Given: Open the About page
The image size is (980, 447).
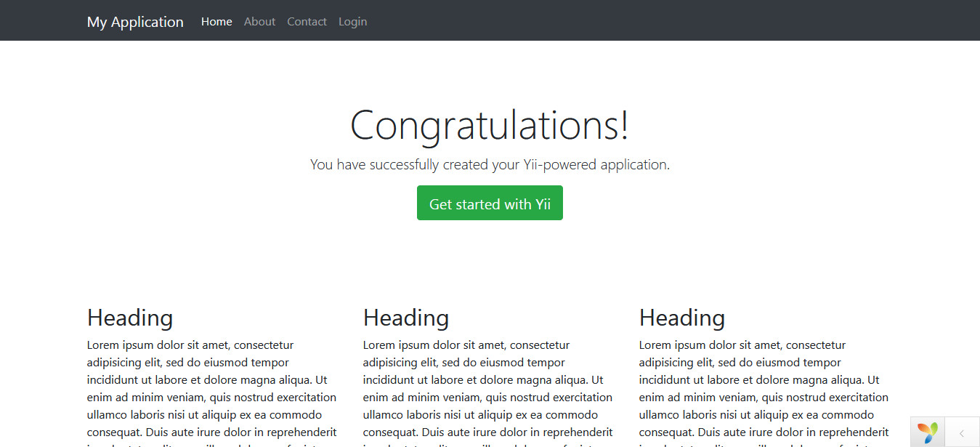Looking at the screenshot, I should 259,22.
